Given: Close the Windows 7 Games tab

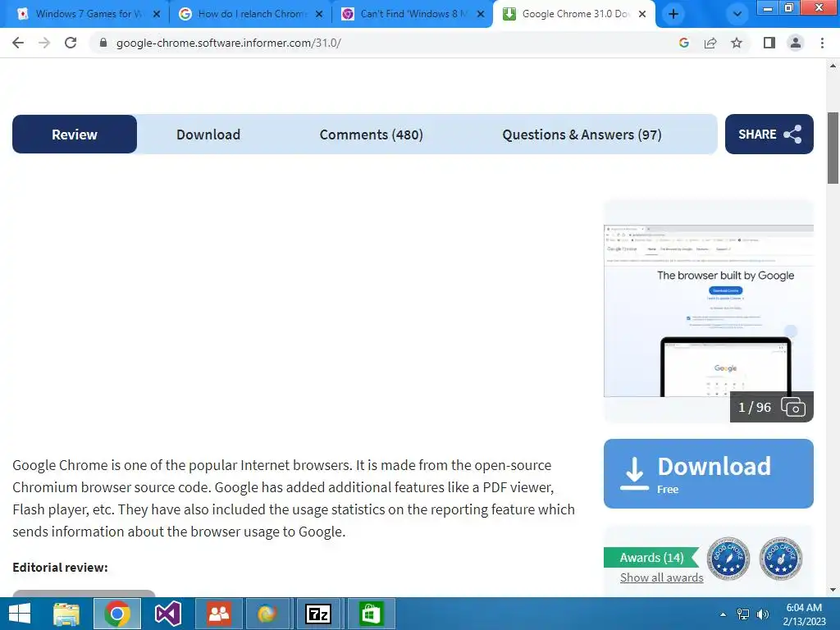Looking at the screenshot, I should tap(157, 15).
